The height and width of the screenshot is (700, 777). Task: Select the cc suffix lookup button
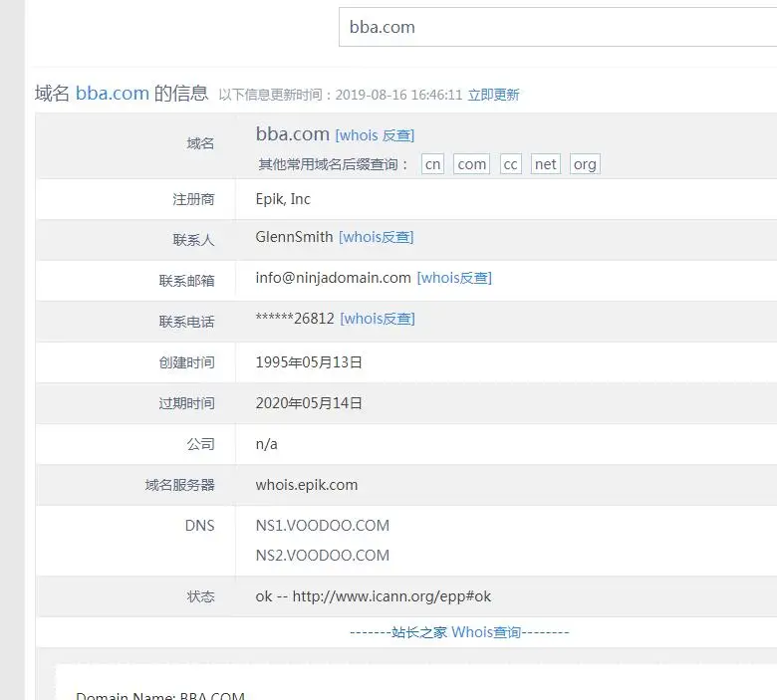point(510,164)
